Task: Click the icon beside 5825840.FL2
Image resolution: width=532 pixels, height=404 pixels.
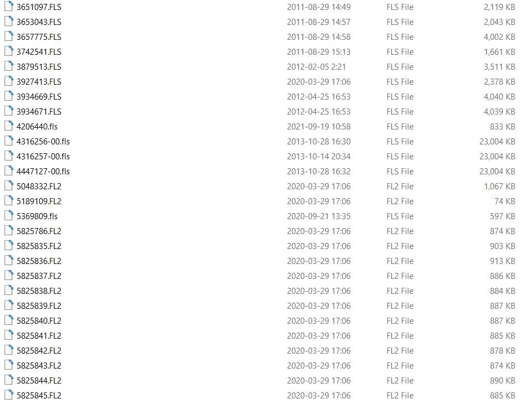Action: click(x=9, y=320)
